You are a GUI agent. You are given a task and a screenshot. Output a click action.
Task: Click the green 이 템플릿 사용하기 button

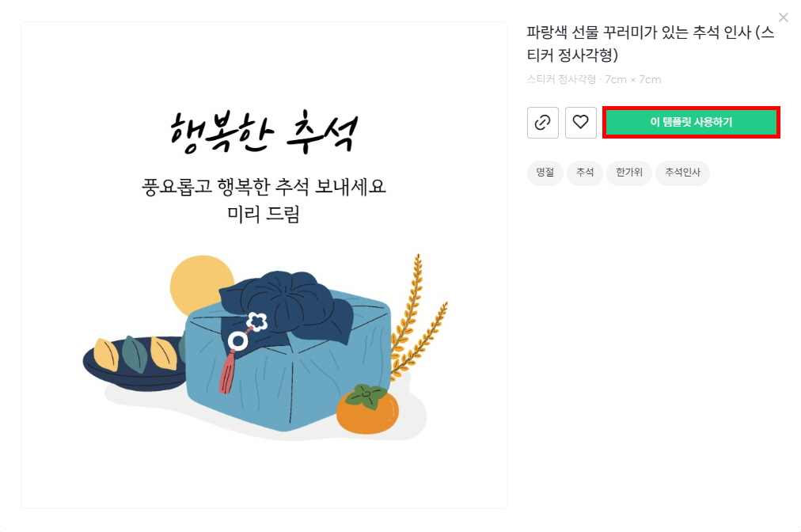(x=691, y=122)
